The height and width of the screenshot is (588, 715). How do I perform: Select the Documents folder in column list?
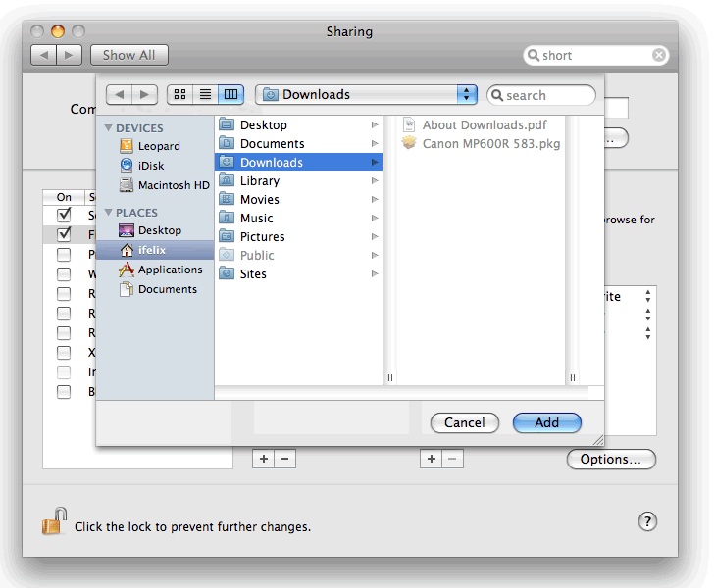(x=272, y=144)
